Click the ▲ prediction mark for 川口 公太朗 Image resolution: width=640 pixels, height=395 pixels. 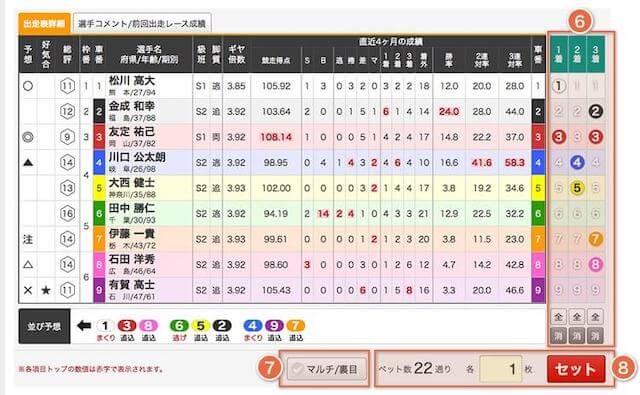(28, 162)
